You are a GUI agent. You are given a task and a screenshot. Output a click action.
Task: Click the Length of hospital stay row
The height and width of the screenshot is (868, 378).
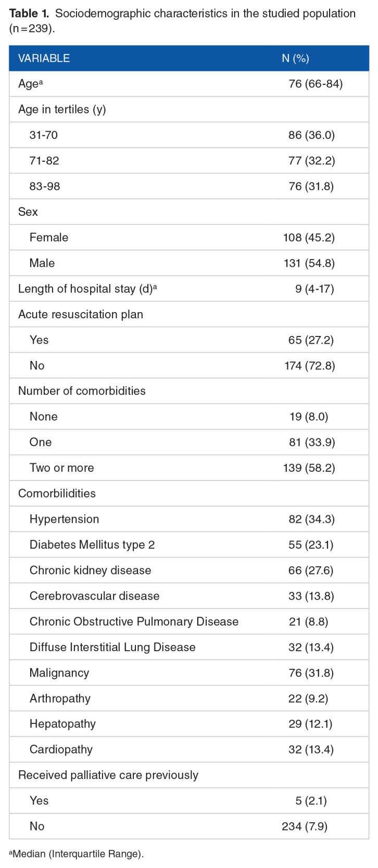pyautogui.click(x=87, y=289)
